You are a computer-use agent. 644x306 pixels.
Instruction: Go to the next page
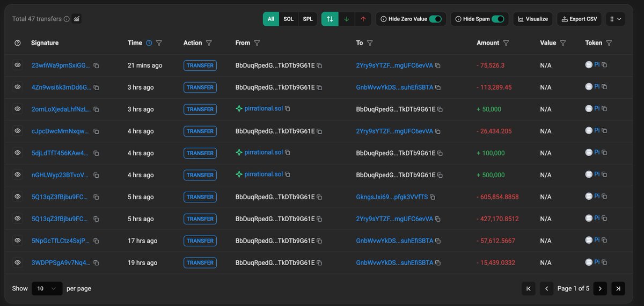[x=600, y=288]
